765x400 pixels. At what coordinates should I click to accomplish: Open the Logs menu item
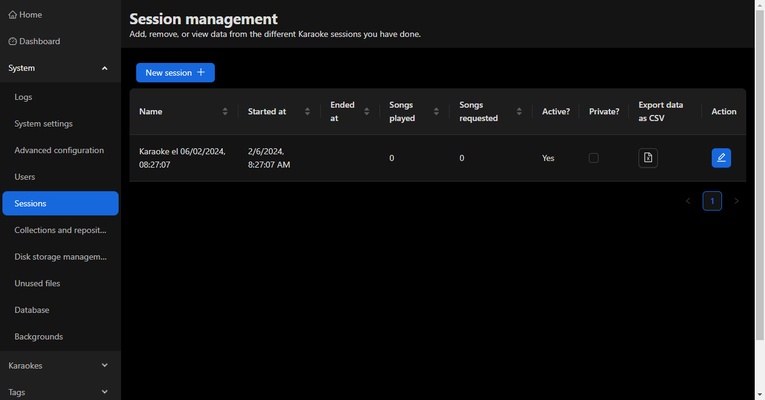tap(24, 97)
